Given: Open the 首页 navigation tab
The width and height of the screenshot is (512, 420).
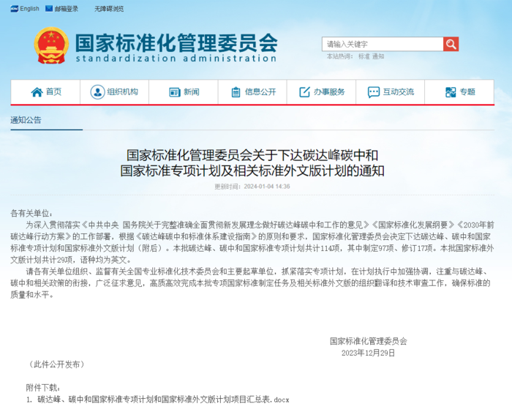Looking at the screenshot, I should (x=53, y=92).
